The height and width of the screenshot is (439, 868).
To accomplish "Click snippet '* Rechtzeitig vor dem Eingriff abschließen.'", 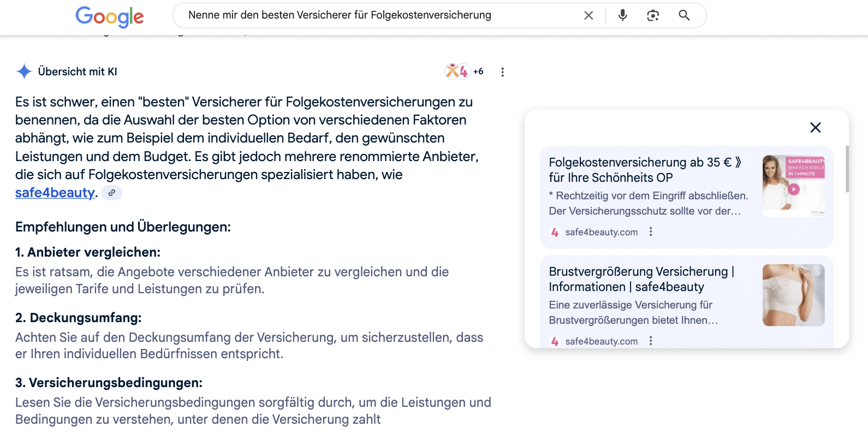I will [649, 195].
